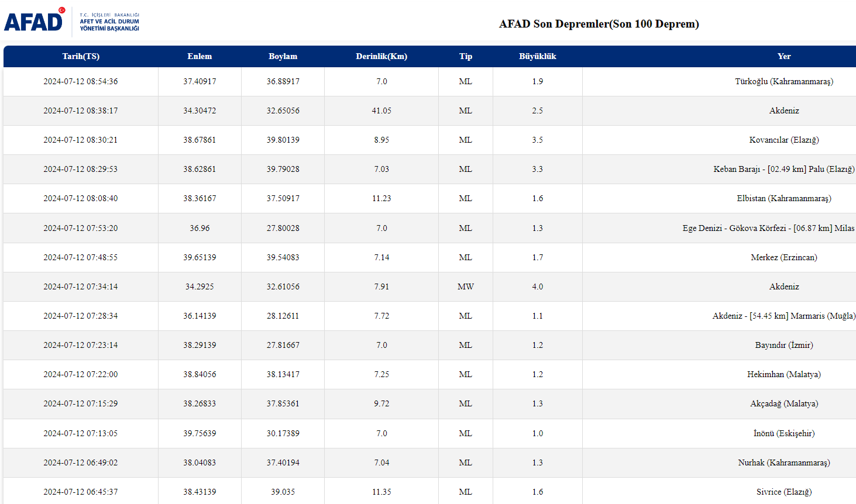Click magnitude value 2.5
856x504 pixels.
point(538,111)
